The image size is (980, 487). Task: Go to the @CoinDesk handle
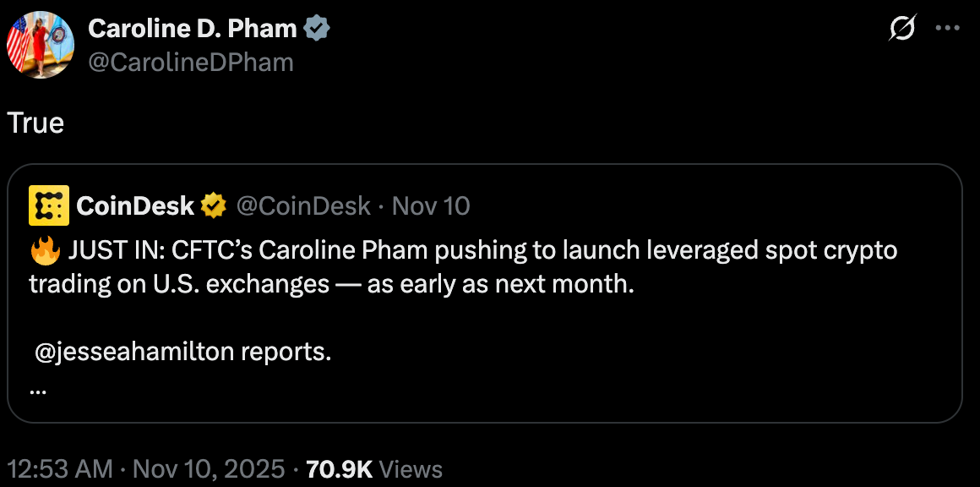[302, 205]
